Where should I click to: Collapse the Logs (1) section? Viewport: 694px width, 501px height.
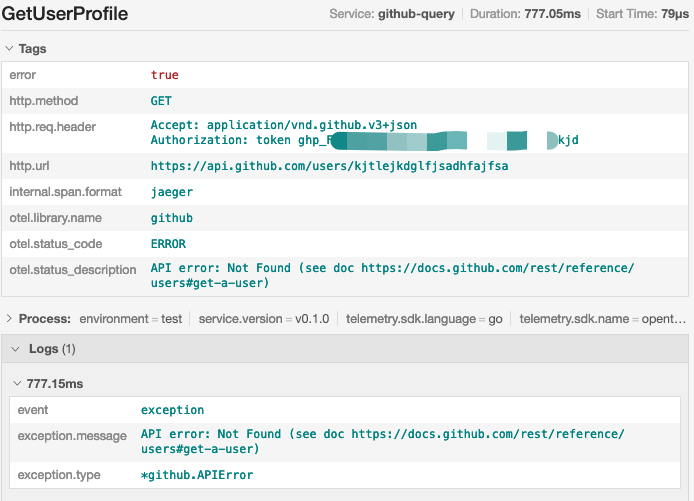coord(13,349)
